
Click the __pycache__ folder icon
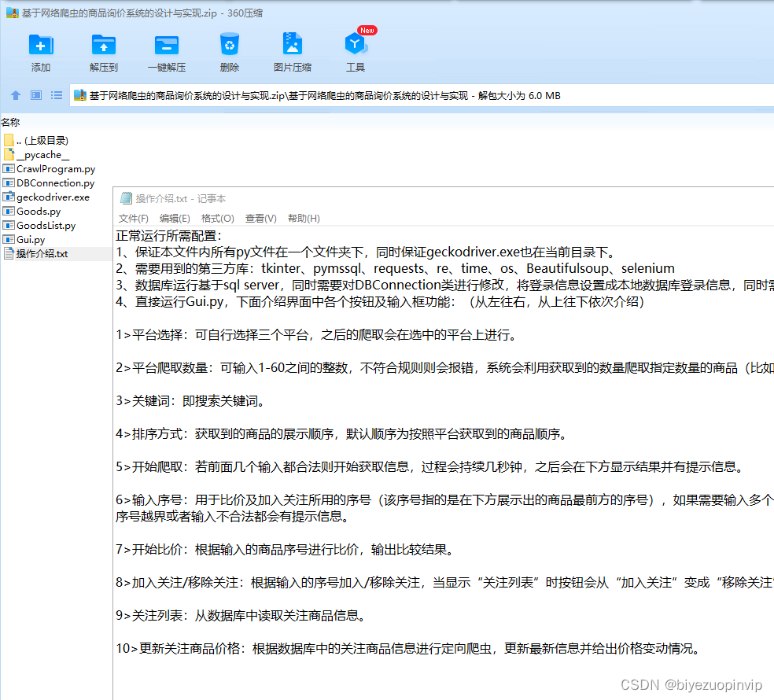pos(9,154)
